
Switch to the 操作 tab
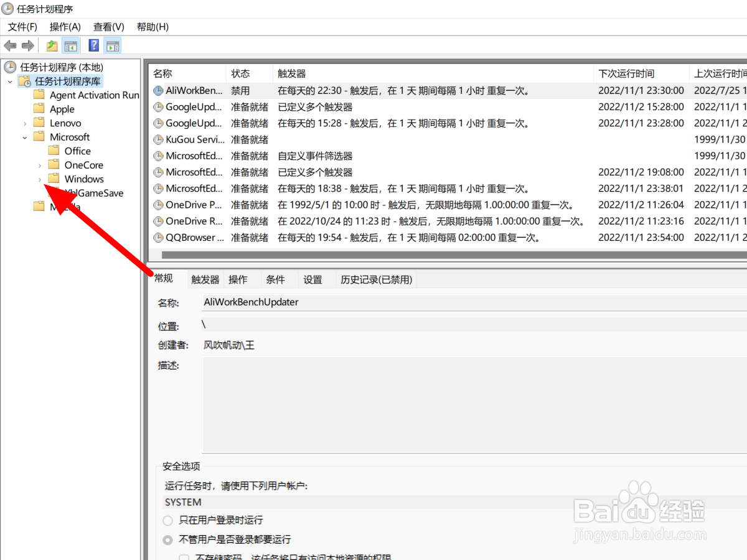[238, 280]
